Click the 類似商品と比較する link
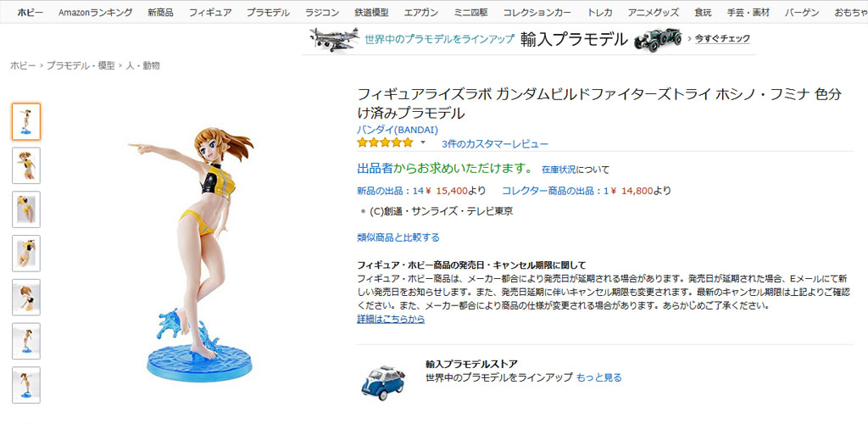868x424 pixels. pos(398,237)
